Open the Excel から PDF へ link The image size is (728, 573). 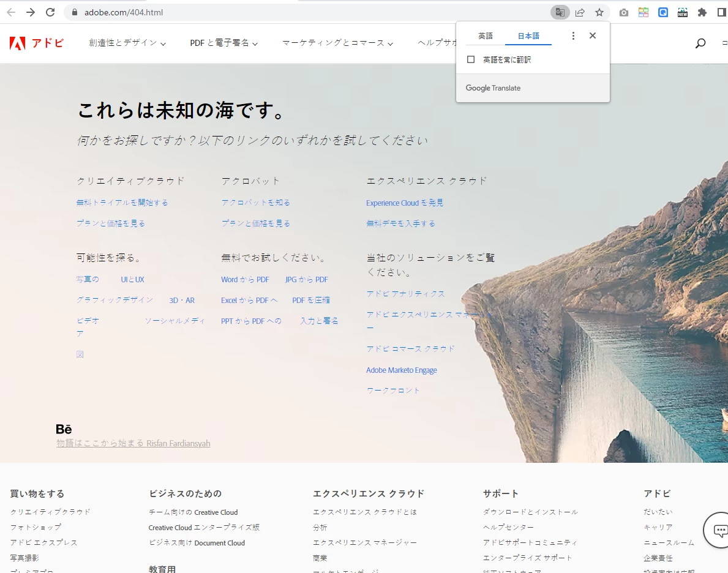249,301
